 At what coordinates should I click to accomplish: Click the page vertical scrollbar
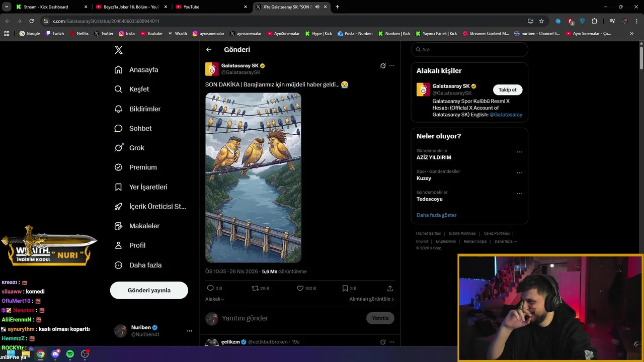(x=641, y=58)
